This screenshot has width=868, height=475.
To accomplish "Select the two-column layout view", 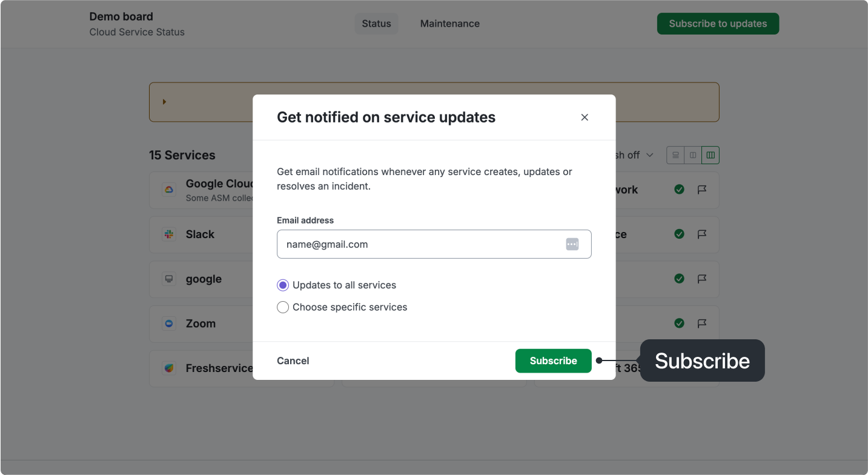I will tap(693, 155).
